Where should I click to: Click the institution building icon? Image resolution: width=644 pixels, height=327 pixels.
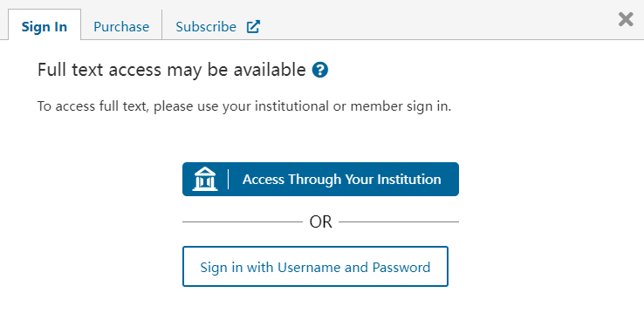[x=205, y=179]
